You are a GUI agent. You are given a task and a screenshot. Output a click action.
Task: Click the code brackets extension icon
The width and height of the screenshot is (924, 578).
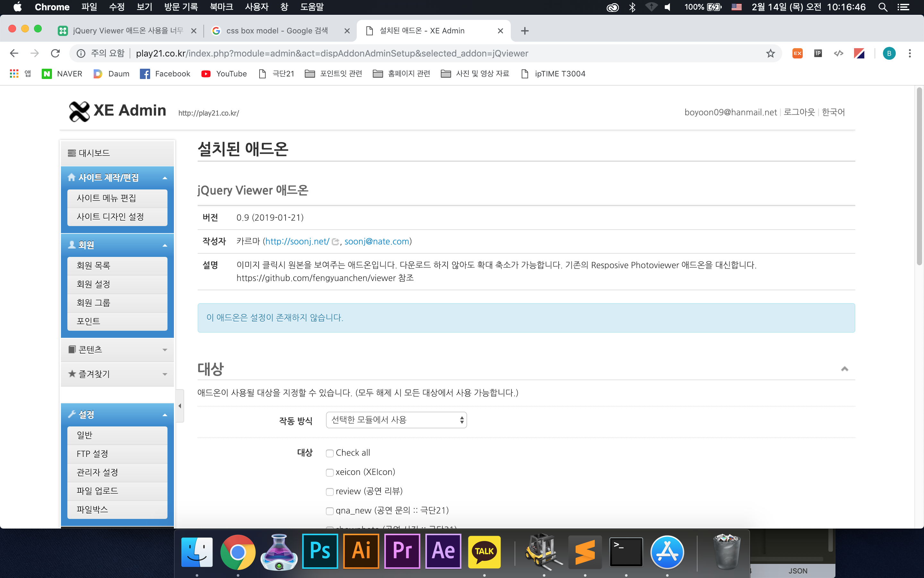click(838, 53)
